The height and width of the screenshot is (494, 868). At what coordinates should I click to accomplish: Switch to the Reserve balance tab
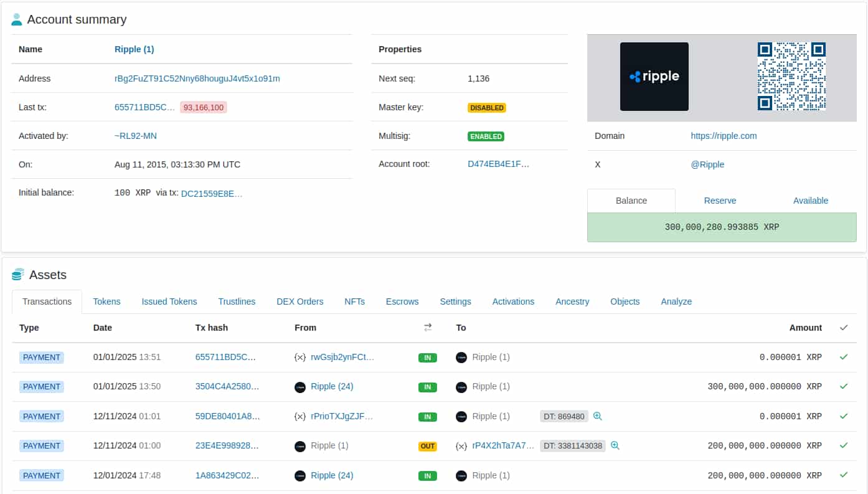tap(720, 201)
